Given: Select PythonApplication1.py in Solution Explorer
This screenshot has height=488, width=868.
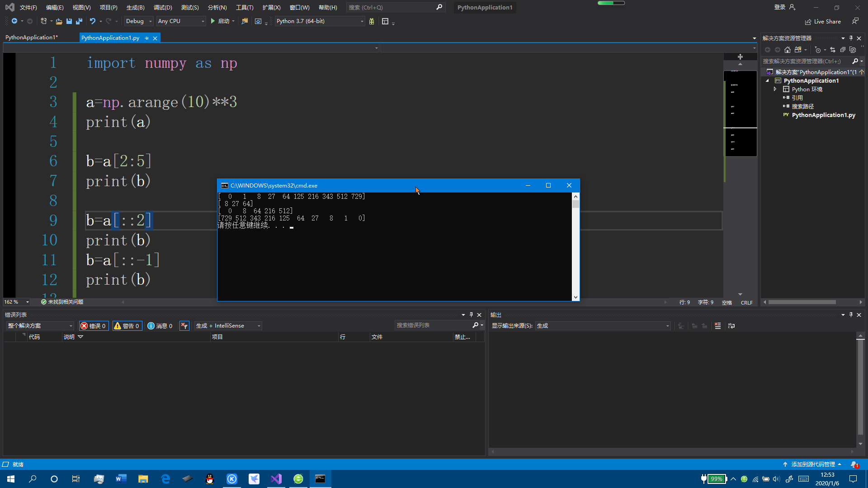Looking at the screenshot, I should pos(824,115).
